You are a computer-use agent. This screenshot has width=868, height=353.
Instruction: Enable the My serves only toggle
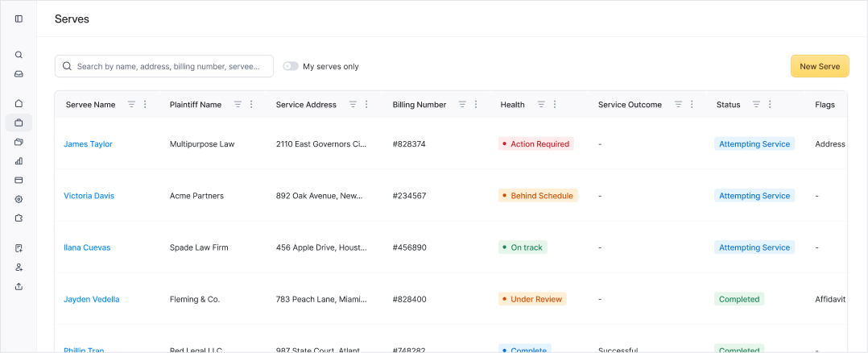(290, 66)
